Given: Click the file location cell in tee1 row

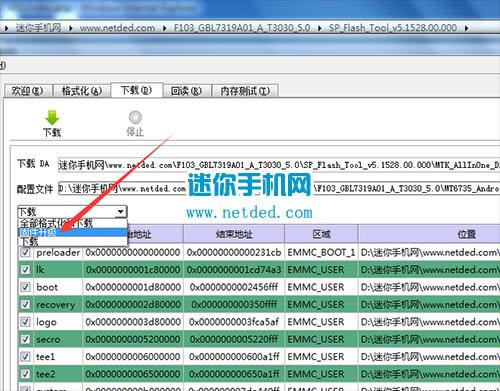Looking at the screenshot, I should tap(429, 356).
